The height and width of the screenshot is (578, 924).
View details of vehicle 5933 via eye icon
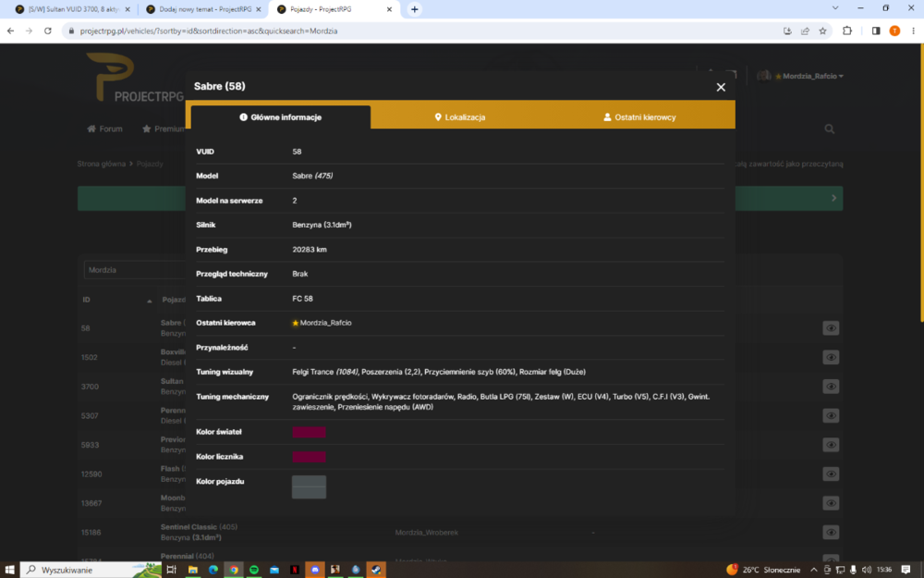click(831, 445)
